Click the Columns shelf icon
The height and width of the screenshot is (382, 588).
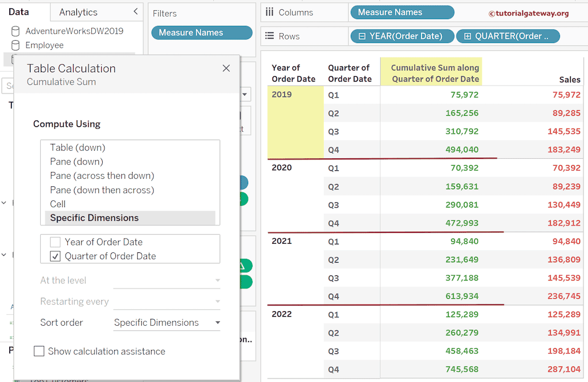(x=270, y=13)
